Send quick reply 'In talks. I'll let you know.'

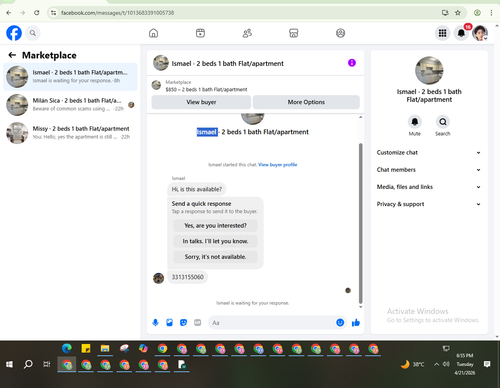[215, 241]
